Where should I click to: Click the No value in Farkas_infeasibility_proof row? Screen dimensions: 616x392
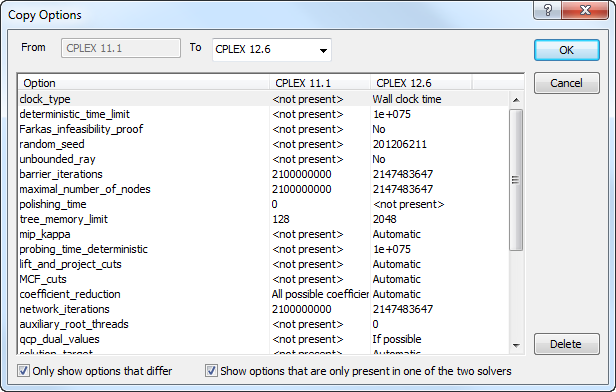tap(379, 129)
